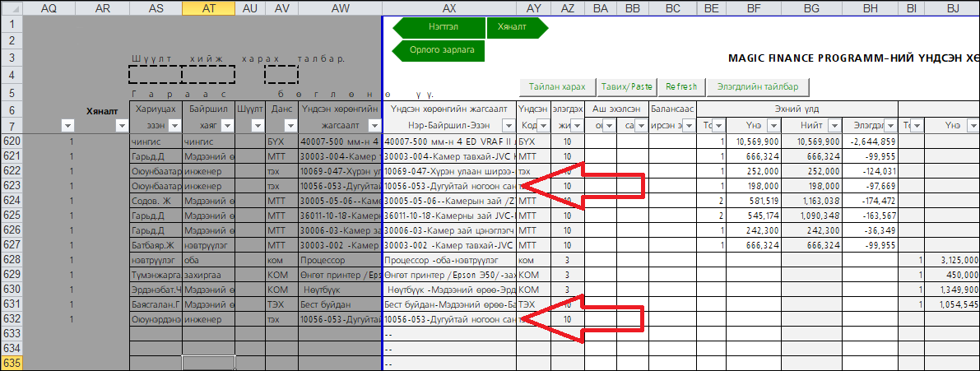The height and width of the screenshot is (371, 980).
Task: Open the Нийт column filter dropdown
Action: 835,126
